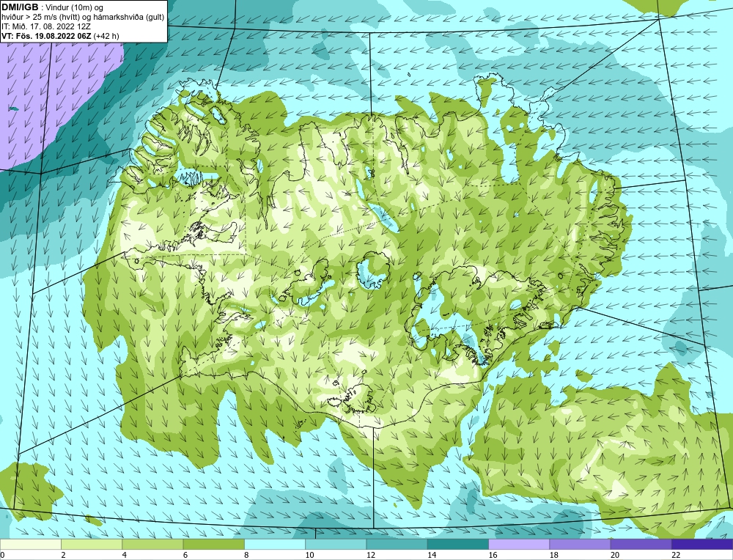
Task: Click the 10–12 m/s turquoise legend swatch
Action: [x=336, y=544]
